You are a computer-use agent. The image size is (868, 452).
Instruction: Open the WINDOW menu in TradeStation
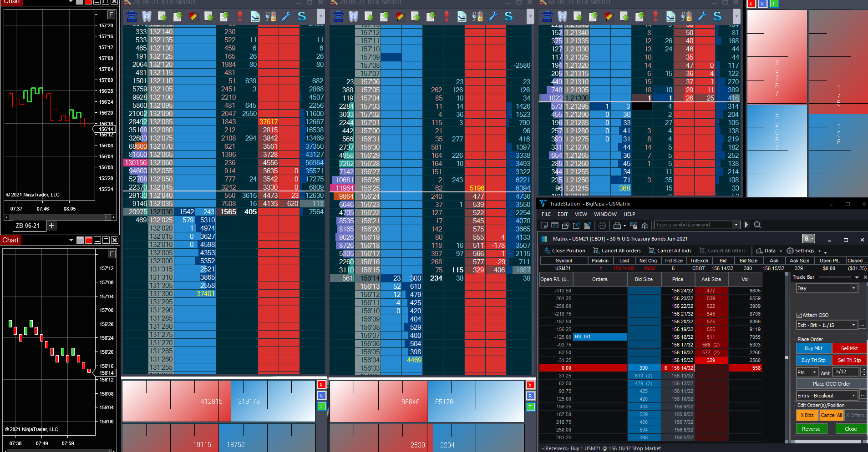(605, 214)
